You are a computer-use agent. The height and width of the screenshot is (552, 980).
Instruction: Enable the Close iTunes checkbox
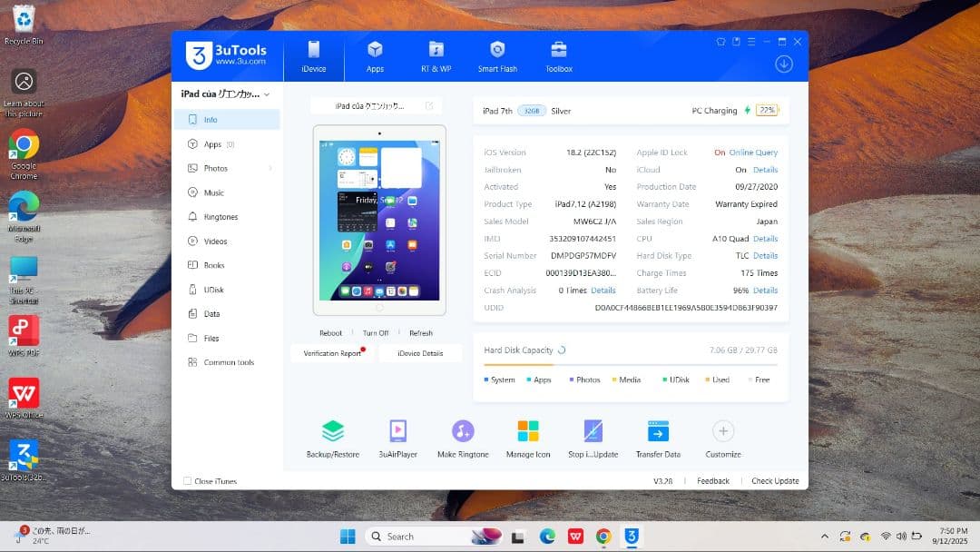(x=187, y=481)
